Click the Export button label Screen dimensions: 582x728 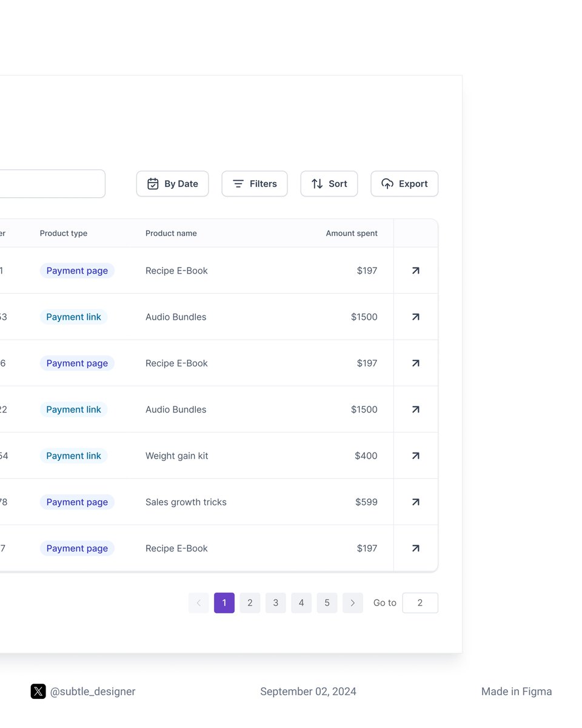tap(413, 184)
